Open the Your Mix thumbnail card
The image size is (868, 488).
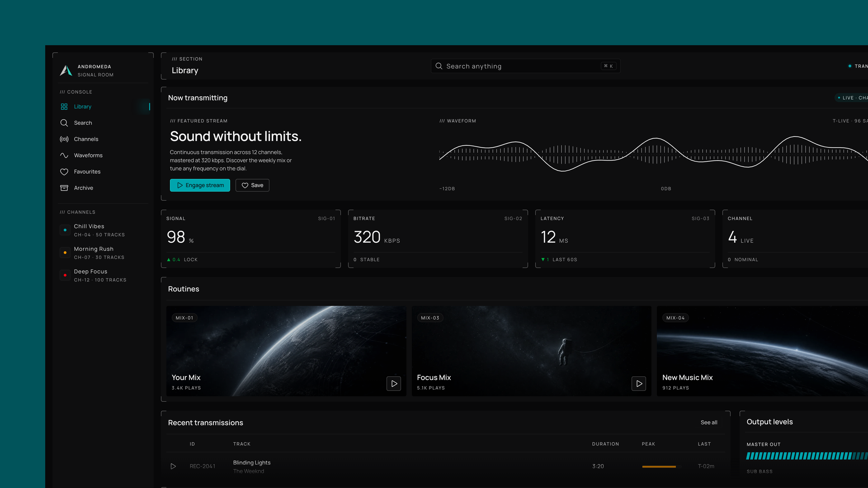pos(286,351)
